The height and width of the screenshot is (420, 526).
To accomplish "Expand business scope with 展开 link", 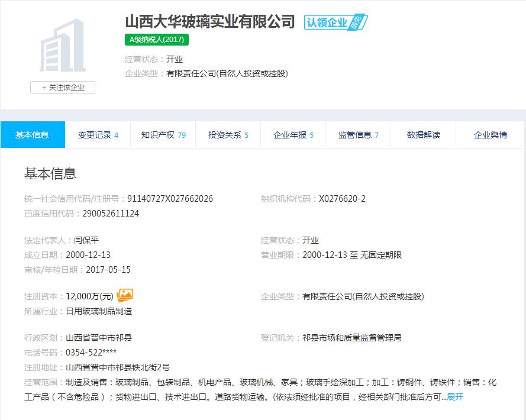I will [455, 397].
